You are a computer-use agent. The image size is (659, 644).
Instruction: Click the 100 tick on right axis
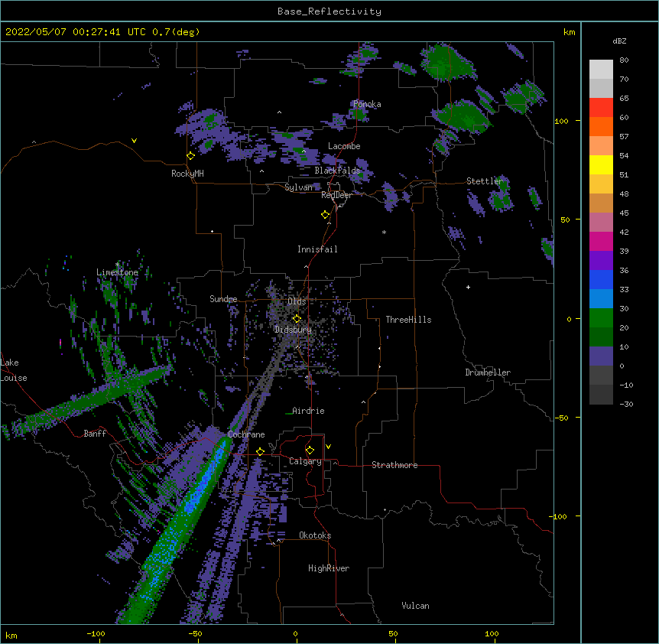tap(561, 121)
